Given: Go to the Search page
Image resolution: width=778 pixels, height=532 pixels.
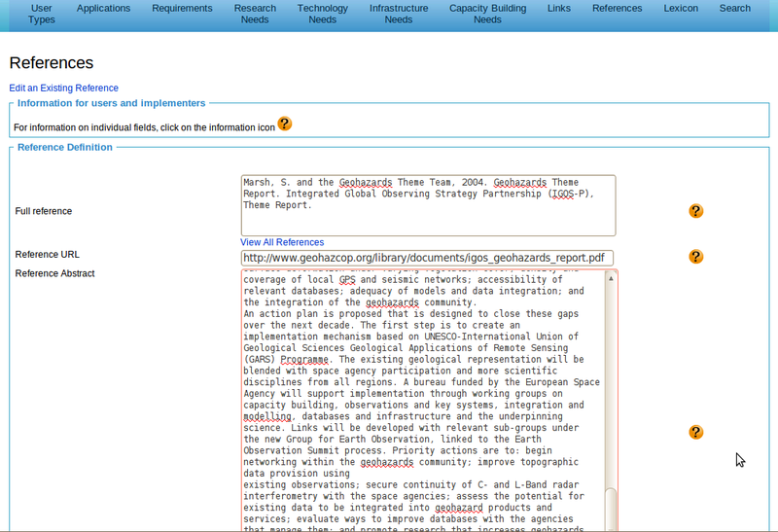Looking at the screenshot, I should click(x=734, y=9).
